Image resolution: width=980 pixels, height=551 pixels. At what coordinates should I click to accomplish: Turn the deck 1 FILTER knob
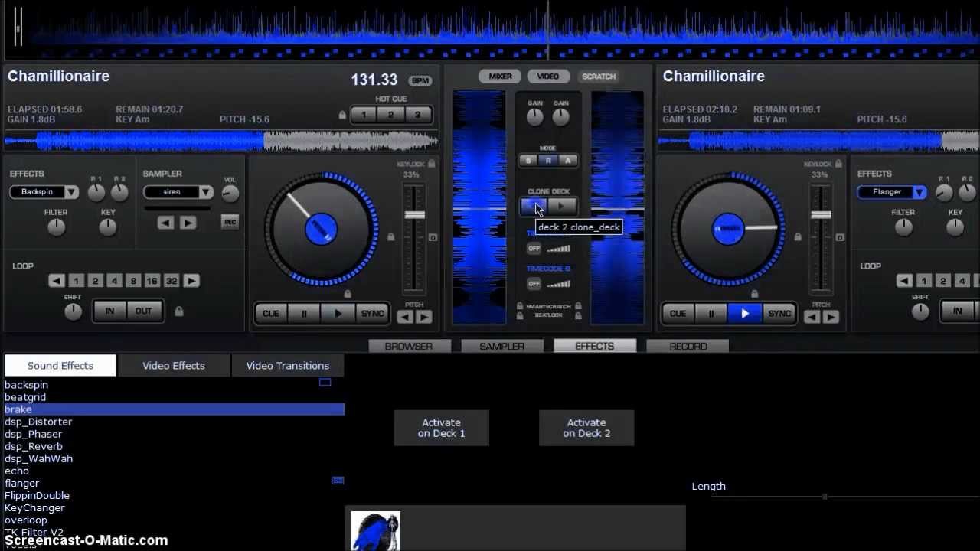pos(56,227)
